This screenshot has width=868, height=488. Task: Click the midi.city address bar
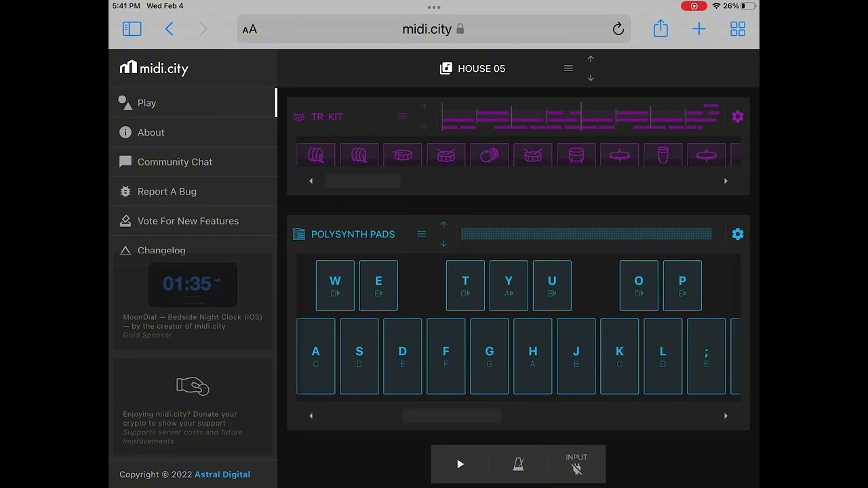[434, 29]
